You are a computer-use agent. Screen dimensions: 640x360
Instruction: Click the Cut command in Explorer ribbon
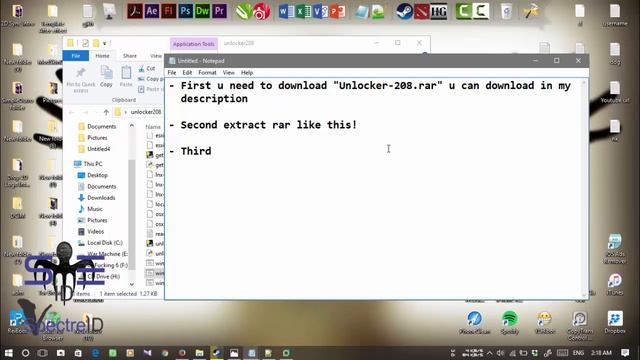147,68
